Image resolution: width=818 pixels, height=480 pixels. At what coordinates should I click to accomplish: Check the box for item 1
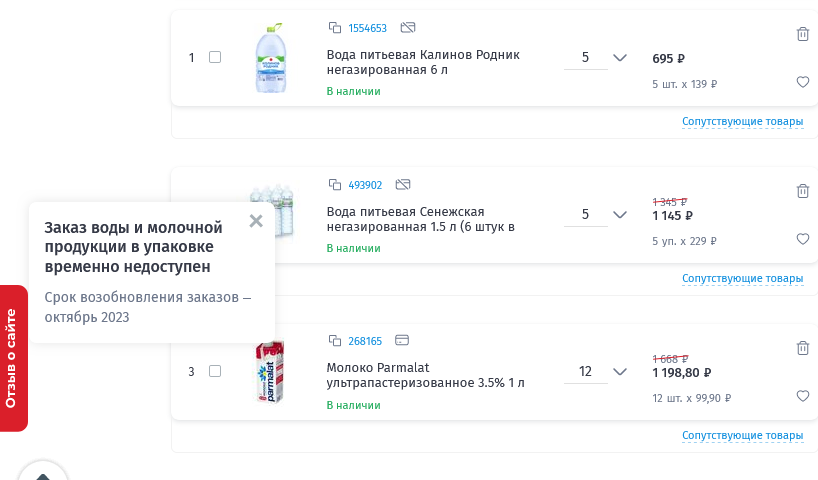coord(215,57)
